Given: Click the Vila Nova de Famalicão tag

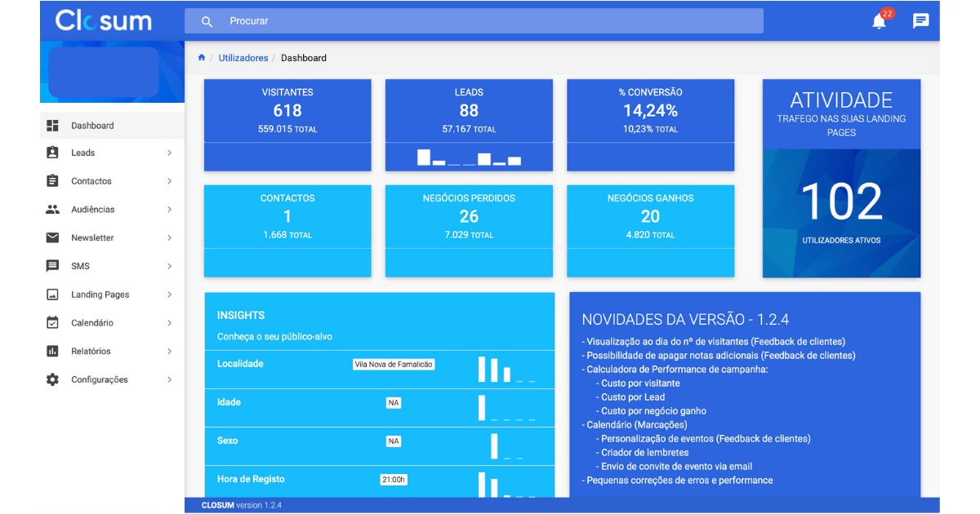Looking at the screenshot, I should (x=394, y=365).
